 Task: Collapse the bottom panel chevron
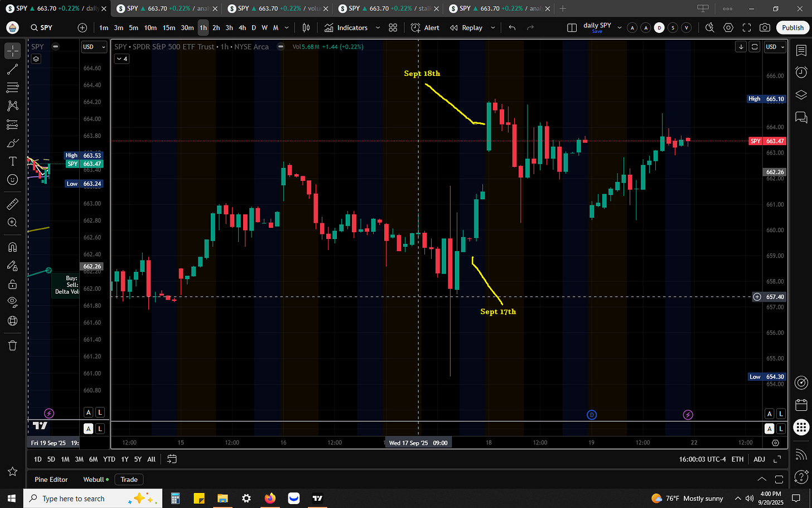762,479
